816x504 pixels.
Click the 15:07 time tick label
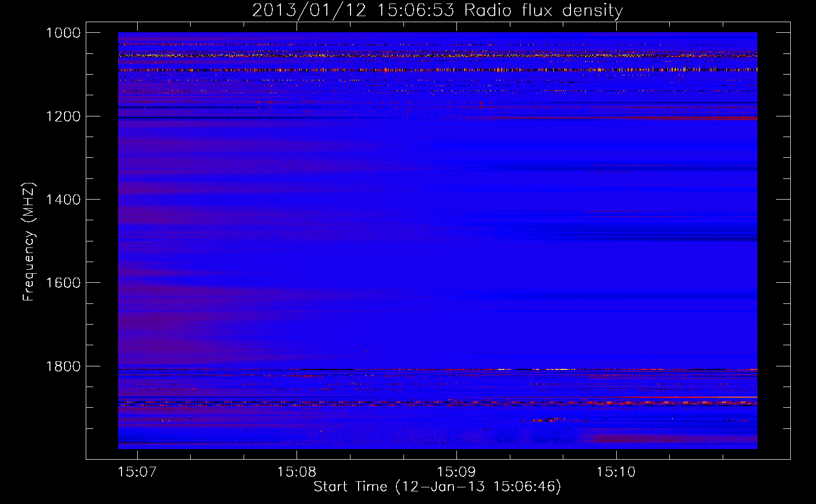click(137, 472)
